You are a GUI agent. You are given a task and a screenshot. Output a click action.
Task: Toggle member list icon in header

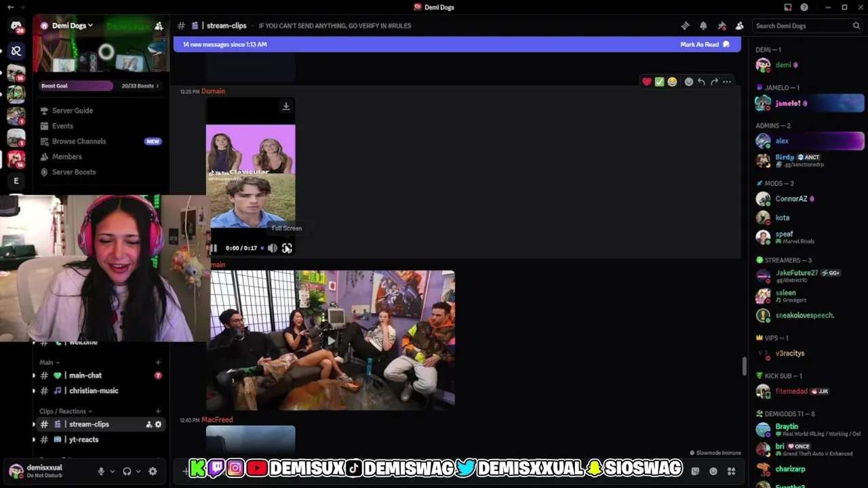[x=739, y=26]
